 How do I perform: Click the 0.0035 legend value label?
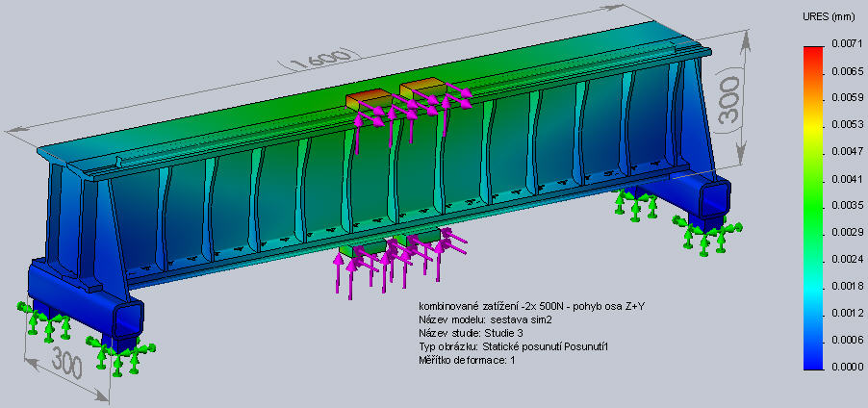[848, 206]
